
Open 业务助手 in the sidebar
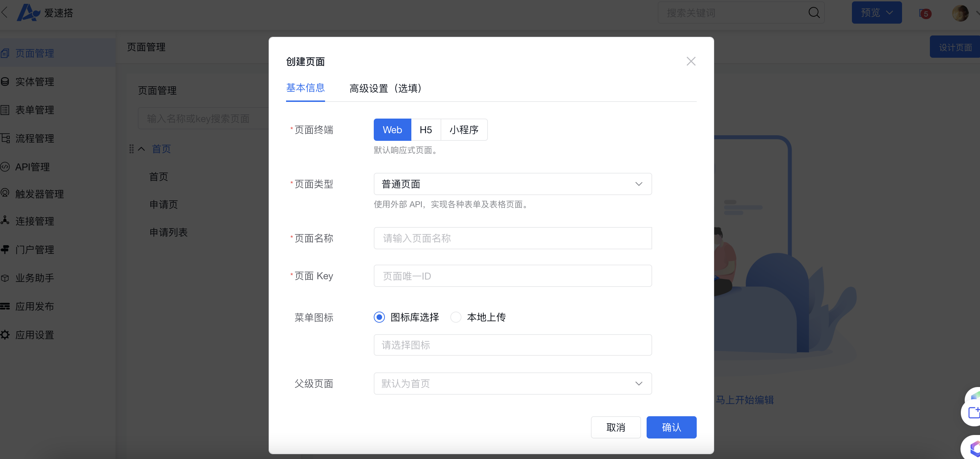[x=34, y=278]
